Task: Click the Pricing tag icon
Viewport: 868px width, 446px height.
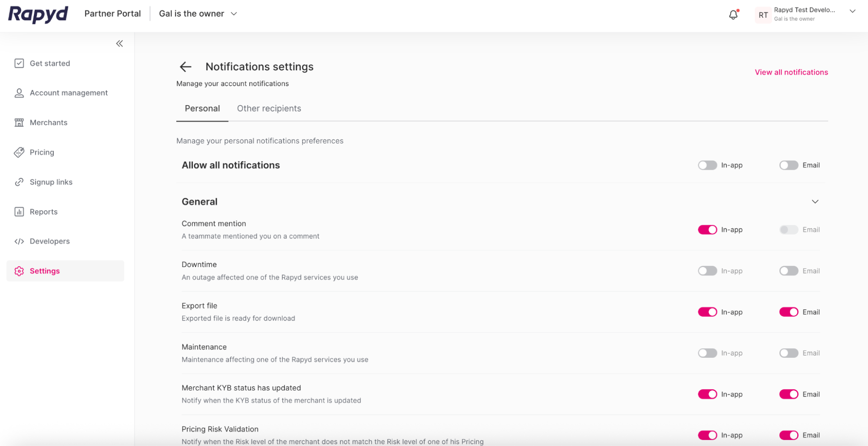Action: (x=19, y=152)
